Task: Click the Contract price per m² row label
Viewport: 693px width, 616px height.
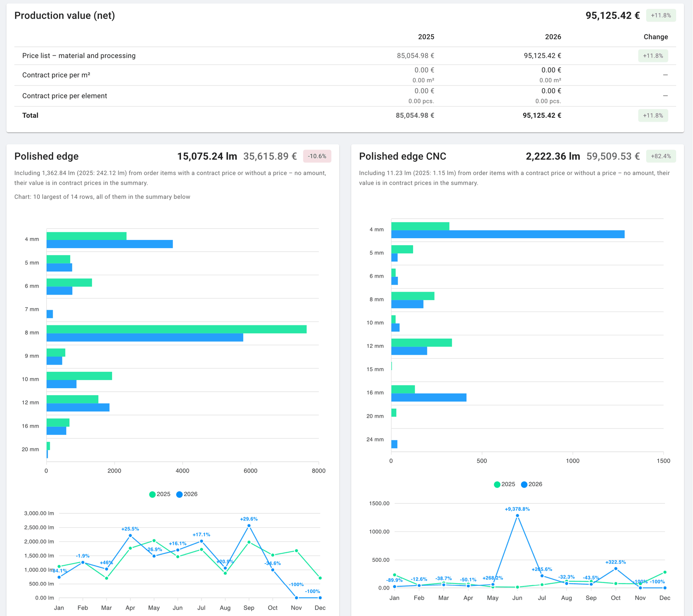Action: pos(56,75)
